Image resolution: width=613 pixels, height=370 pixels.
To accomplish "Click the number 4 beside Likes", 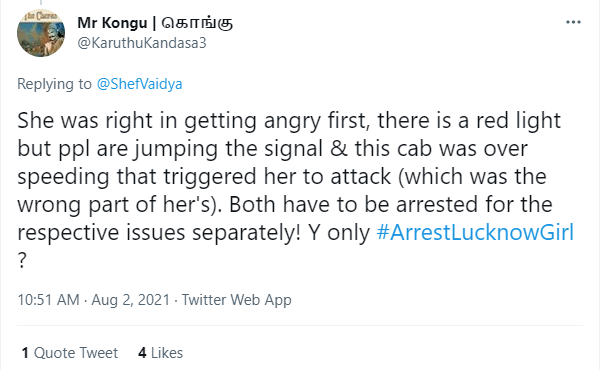I will coord(142,353).
